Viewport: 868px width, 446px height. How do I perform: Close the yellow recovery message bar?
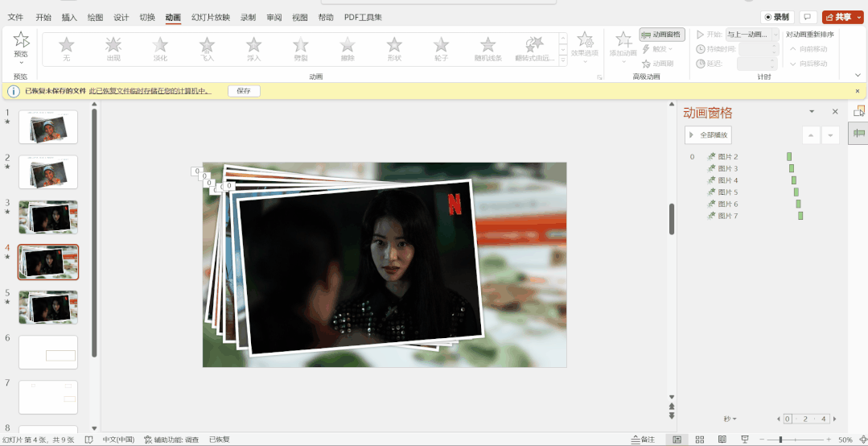[858, 91]
